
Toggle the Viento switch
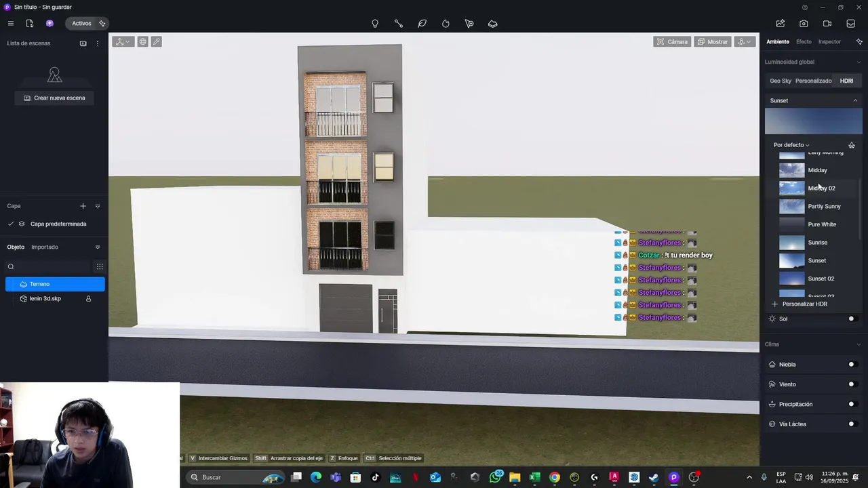853,384
